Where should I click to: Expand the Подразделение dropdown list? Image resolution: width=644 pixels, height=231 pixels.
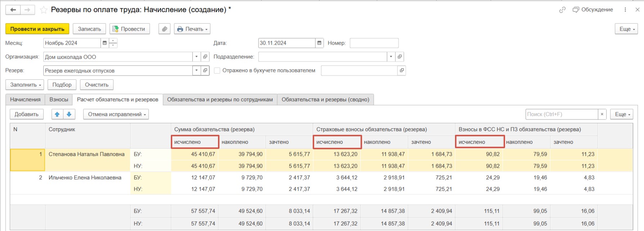[391, 56]
